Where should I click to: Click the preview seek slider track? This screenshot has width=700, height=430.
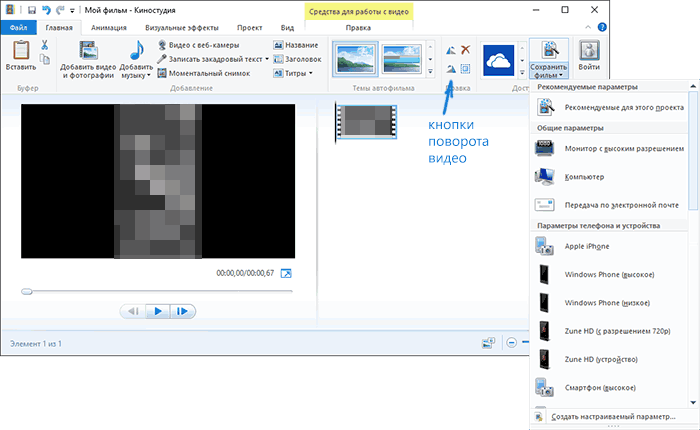[160, 291]
